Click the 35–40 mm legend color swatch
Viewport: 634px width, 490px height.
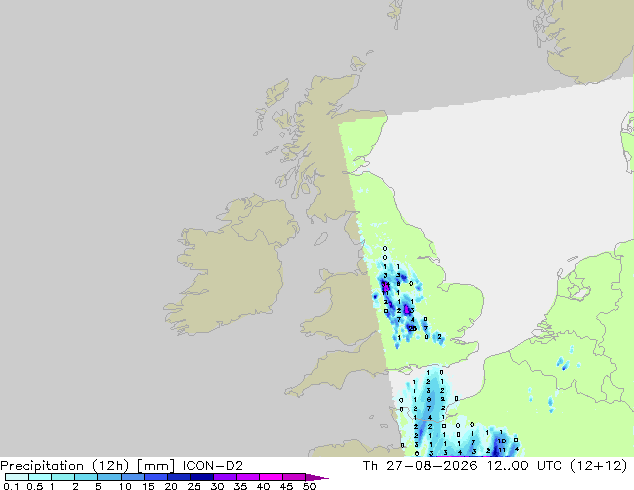(x=247, y=477)
